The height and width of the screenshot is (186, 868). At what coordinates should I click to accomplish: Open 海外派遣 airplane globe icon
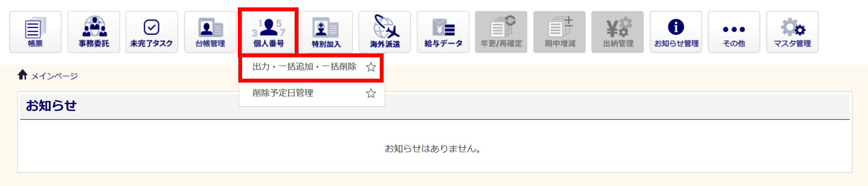coord(385,32)
